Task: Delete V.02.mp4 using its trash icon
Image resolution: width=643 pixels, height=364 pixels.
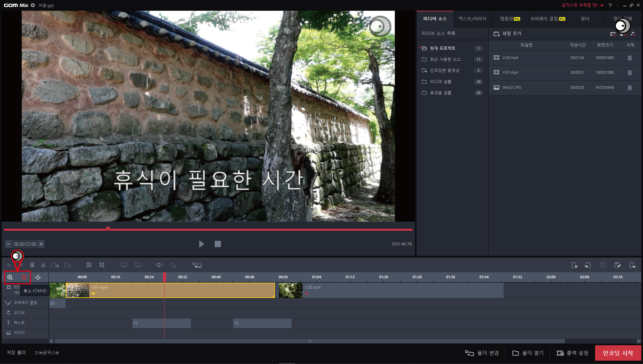Action: pyautogui.click(x=629, y=58)
